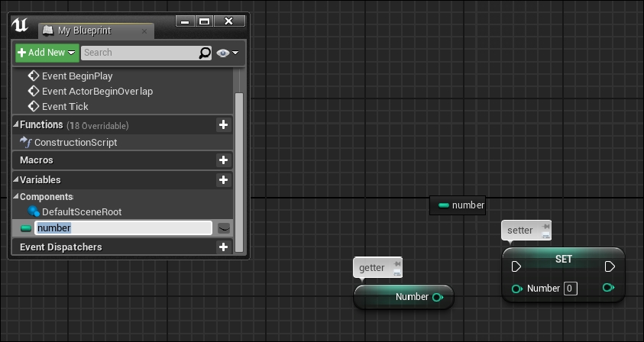Toggle the number variable's eye visibility

[223, 228]
